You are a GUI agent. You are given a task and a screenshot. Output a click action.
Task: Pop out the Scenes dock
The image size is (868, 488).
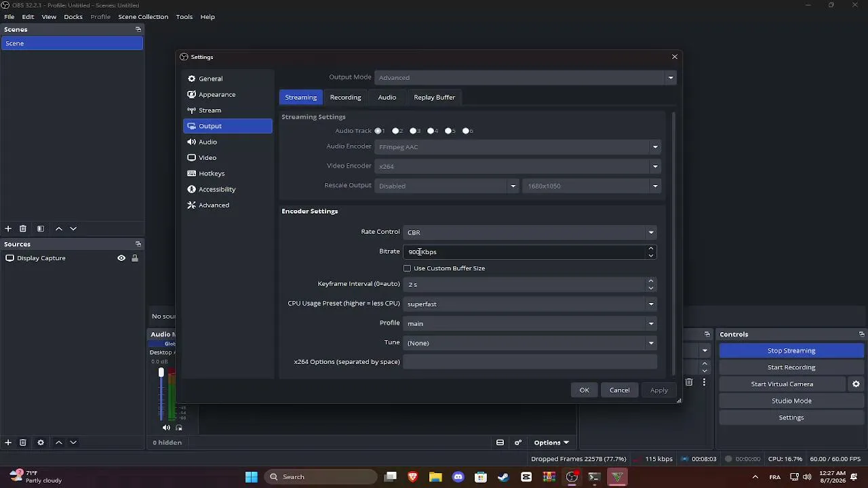[138, 29]
